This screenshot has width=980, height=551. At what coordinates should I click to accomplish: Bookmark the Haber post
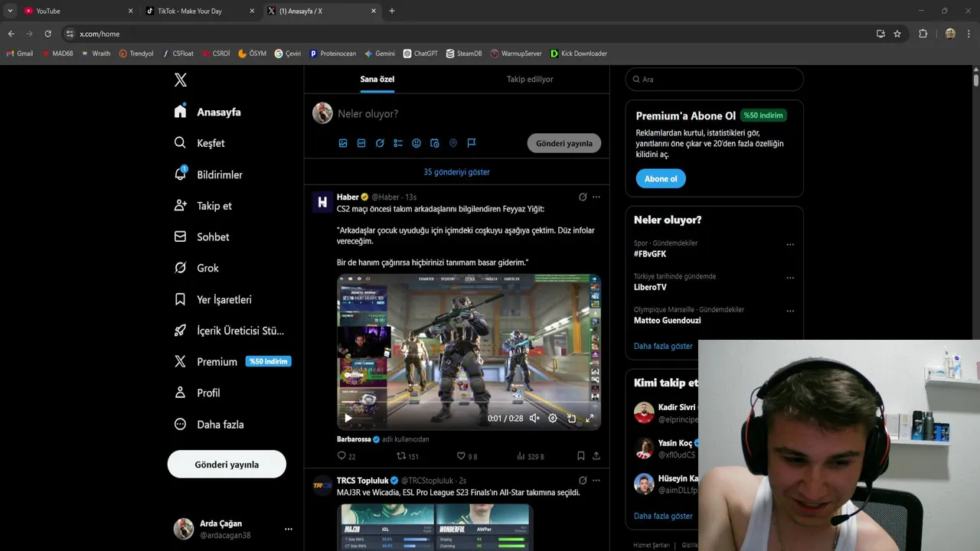click(x=581, y=456)
